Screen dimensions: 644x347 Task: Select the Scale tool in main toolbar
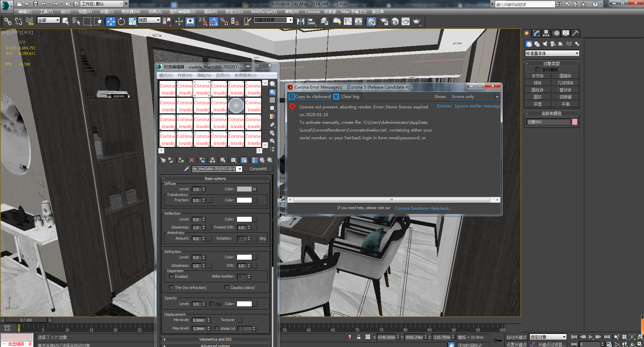point(132,21)
